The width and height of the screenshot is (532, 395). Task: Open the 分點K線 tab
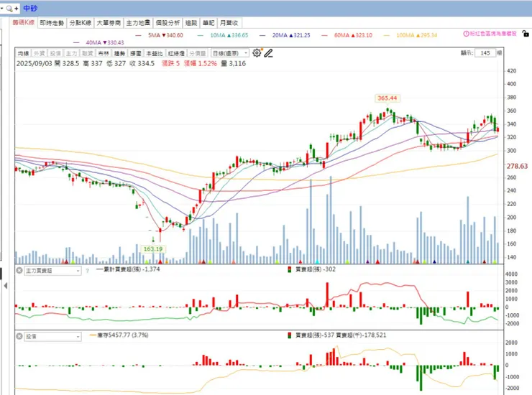point(81,23)
